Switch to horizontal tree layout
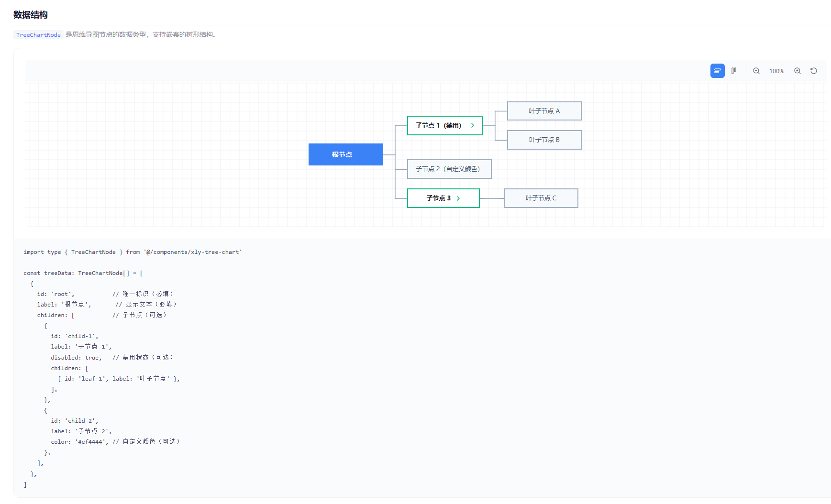Viewport: 831px width, 504px height. coord(717,71)
